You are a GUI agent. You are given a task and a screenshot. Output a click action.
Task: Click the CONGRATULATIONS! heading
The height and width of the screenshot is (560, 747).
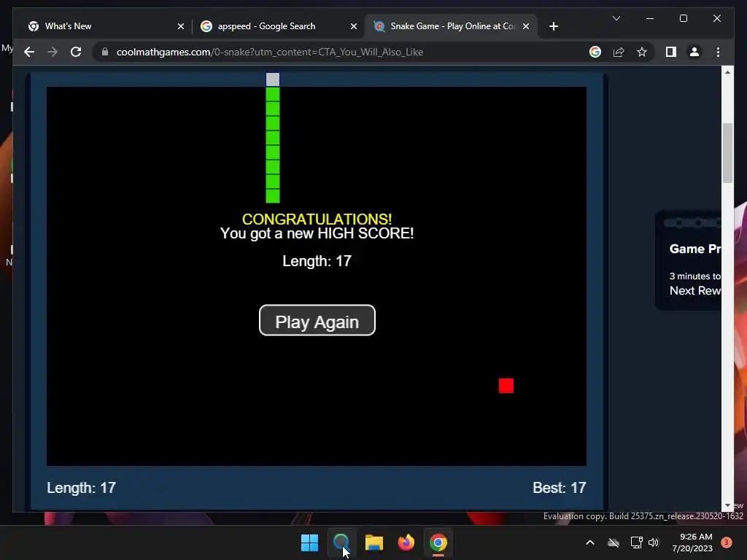coord(317,219)
